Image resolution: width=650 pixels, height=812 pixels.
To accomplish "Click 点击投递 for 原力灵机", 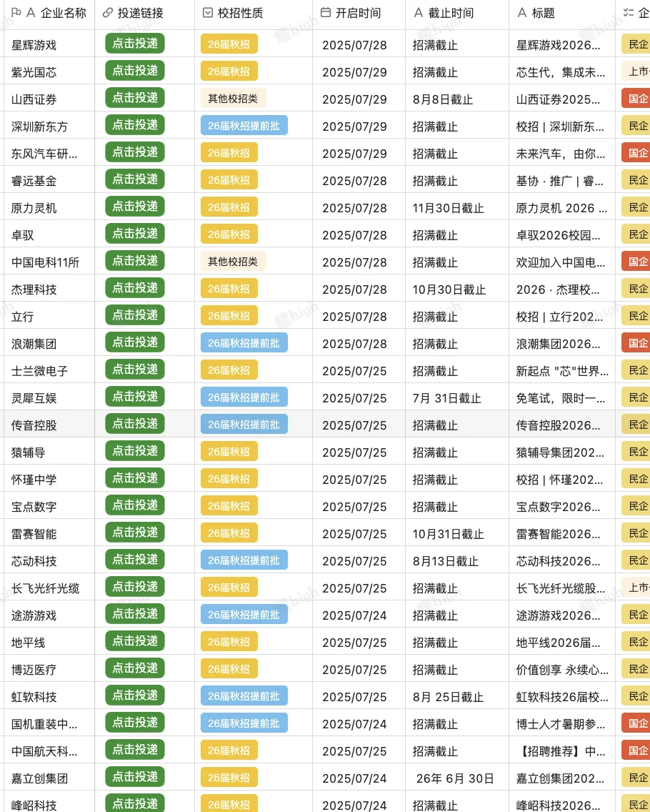I will (134, 207).
